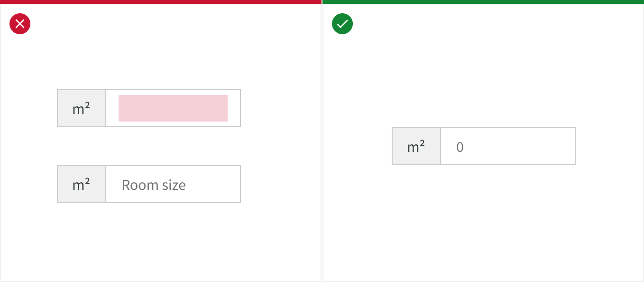Click the green bar atop the right panel
This screenshot has width=644, height=282.
pyautogui.click(x=483, y=2)
